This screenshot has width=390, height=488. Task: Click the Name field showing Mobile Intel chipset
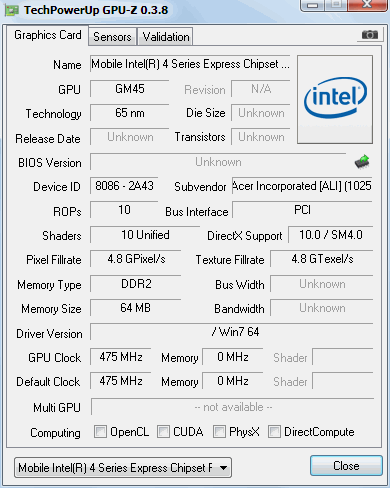[190, 64]
